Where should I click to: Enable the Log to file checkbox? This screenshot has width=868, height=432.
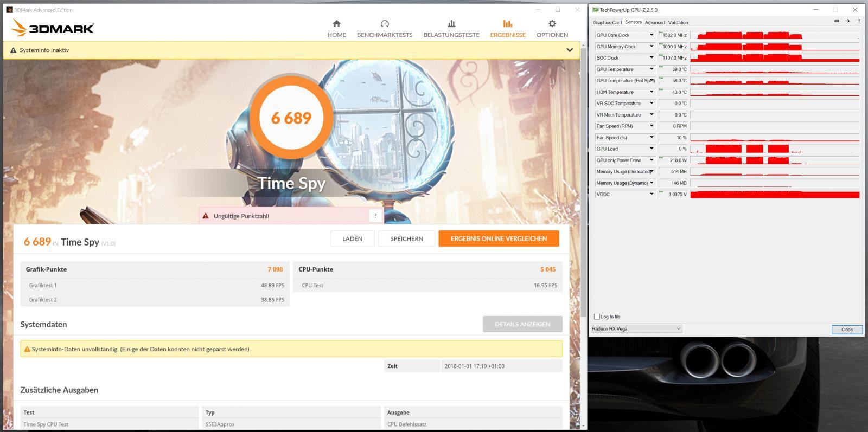(597, 317)
